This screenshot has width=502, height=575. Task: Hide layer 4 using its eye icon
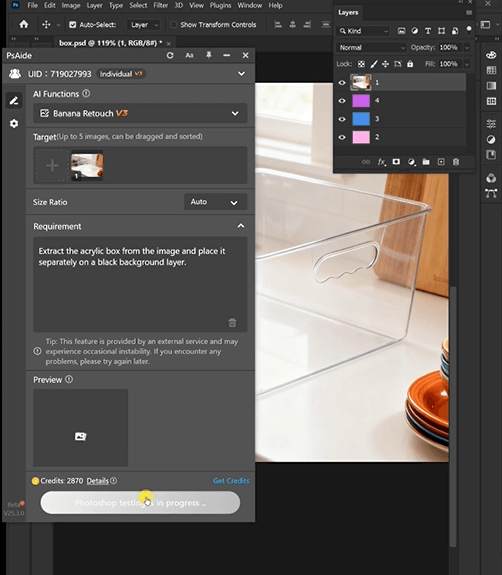[342, 100]
